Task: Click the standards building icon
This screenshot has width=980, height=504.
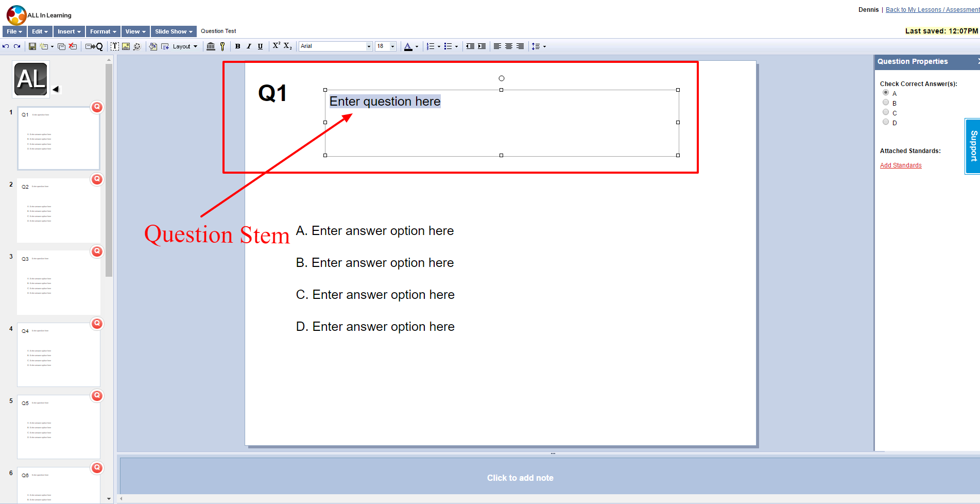Action: pyautogui.click(x=211, y=46)
